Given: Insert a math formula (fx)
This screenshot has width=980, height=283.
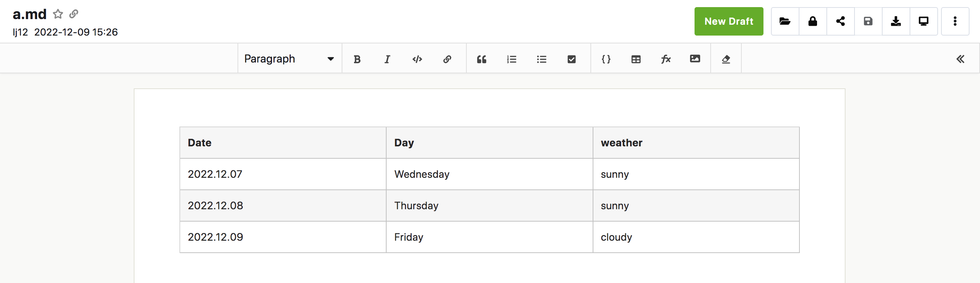Looking at the screenshot, I should 666,60.
